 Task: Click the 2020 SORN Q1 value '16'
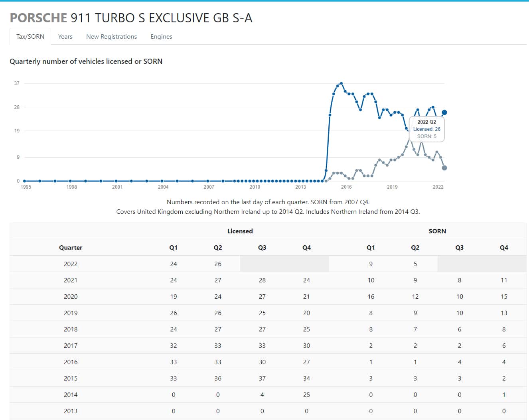371,296
